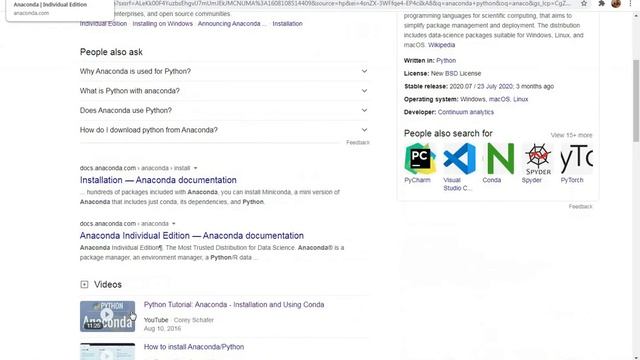Click the Python link next to Written in

pos(446,60)
